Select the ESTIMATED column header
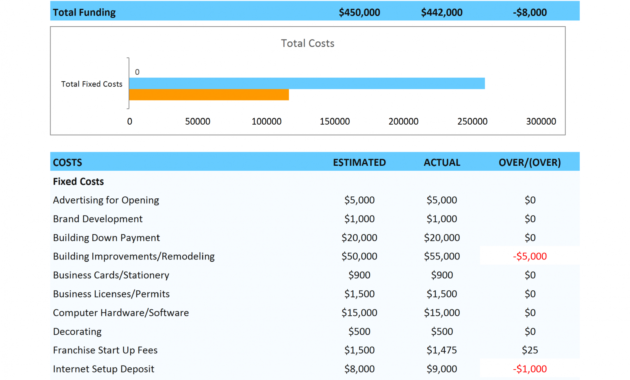The image size is (630, 380). (x=359, y=162)
